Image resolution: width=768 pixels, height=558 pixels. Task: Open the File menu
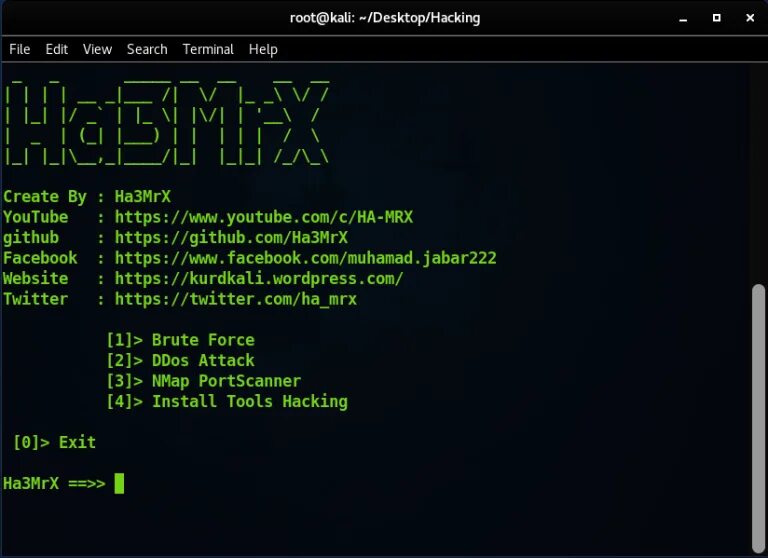coord(20,49)
